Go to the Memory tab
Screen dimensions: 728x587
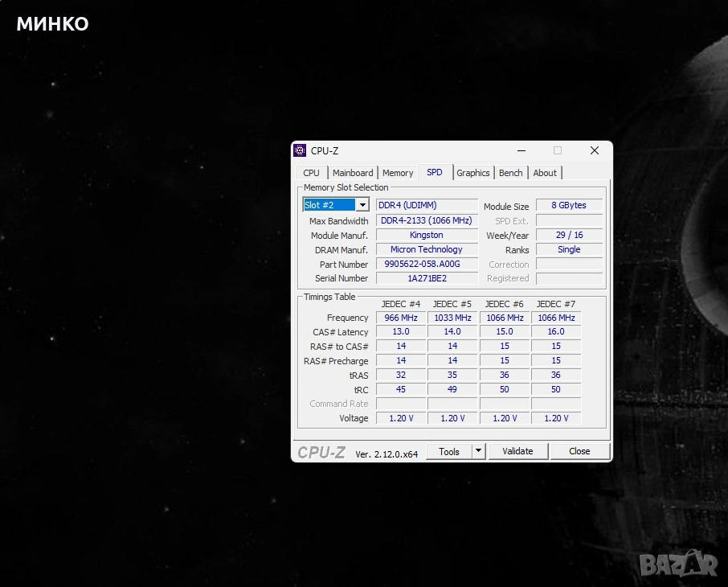398,173
